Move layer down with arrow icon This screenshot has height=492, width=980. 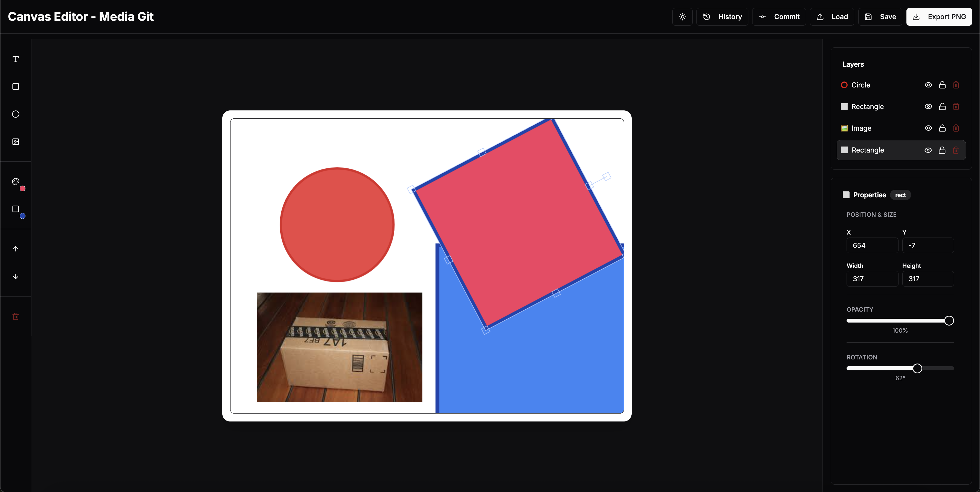tap(16, 276)
